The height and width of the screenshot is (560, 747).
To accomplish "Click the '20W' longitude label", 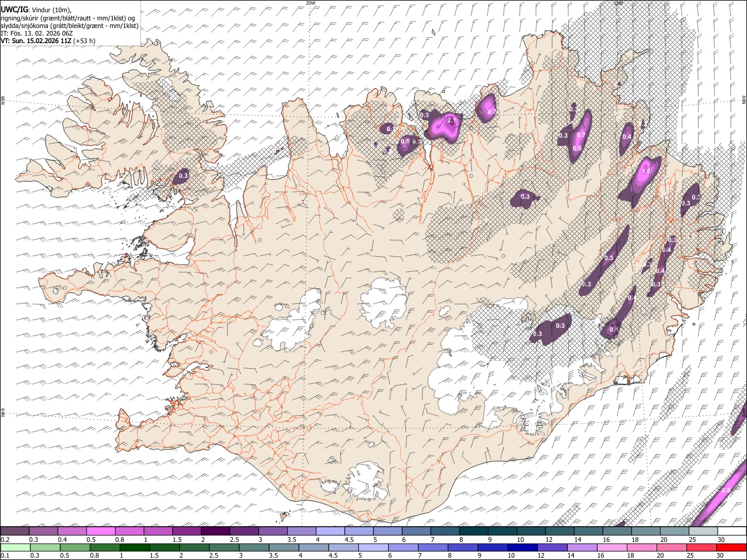I will 310,3.
